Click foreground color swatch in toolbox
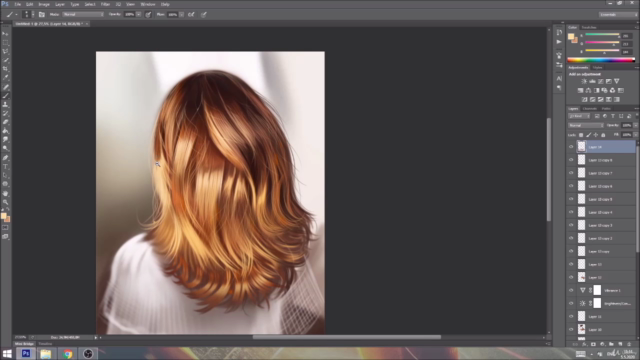 (4, 216)
